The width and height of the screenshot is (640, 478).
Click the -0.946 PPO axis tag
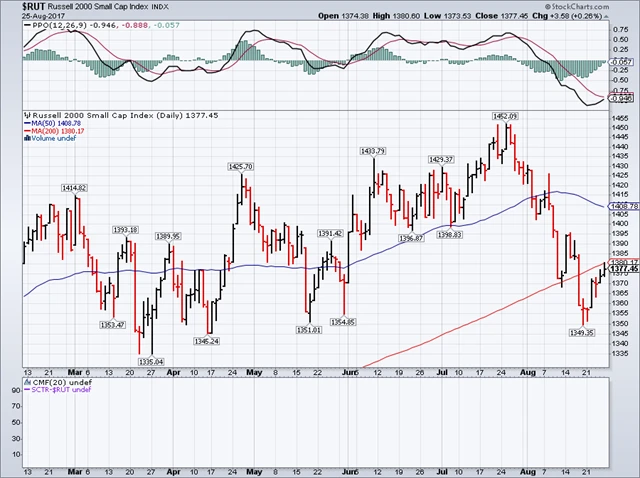622,99
